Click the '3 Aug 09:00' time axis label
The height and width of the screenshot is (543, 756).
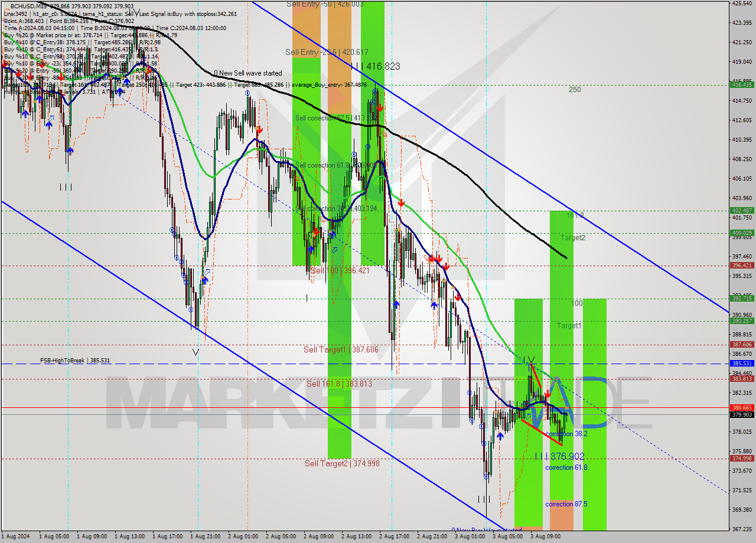(x=546, y=537)
